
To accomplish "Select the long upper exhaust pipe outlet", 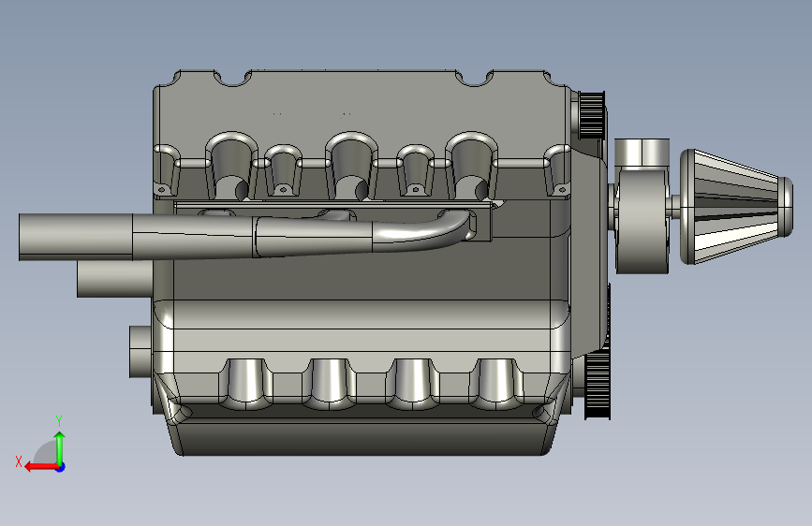I will point(75,237).
